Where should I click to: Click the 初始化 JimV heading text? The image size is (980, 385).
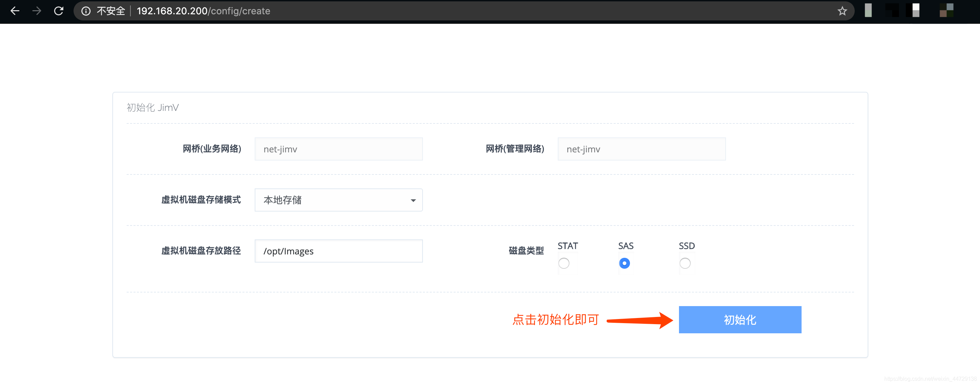[x=153, y=107]
